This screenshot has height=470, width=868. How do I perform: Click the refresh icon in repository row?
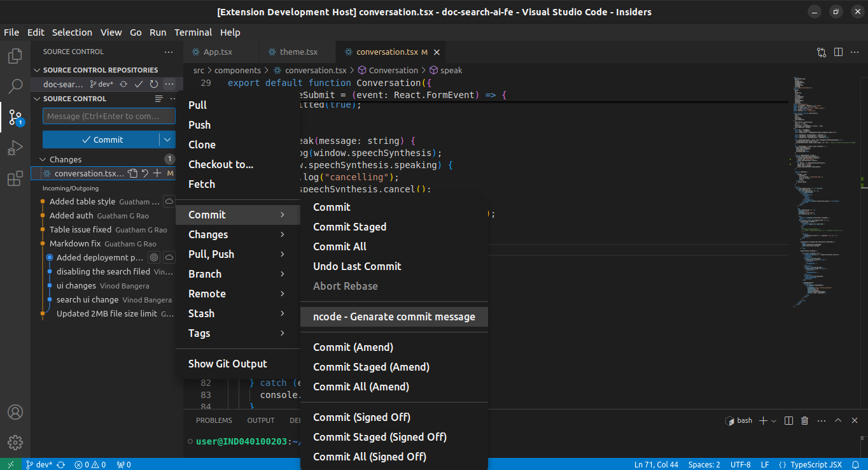click(x=154, y=84)
